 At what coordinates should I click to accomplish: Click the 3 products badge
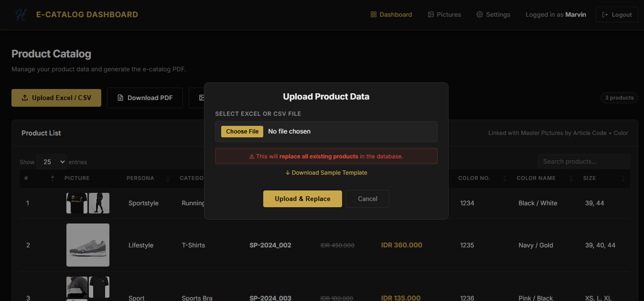tap(619, 98)
